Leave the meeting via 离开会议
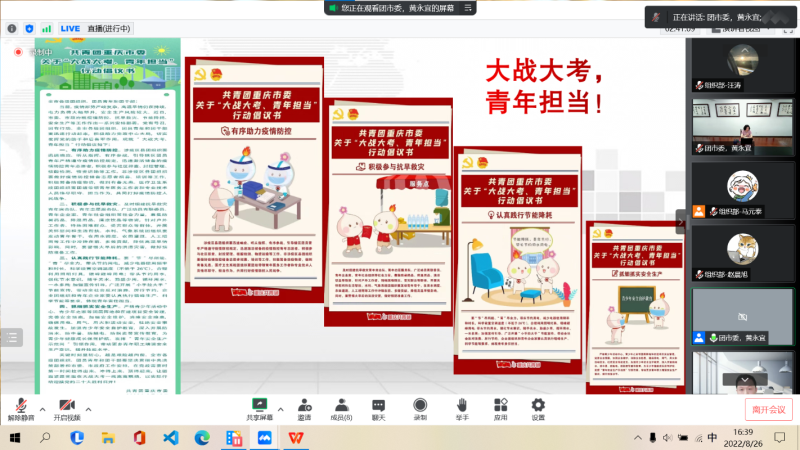 click(x=768, y=410)
